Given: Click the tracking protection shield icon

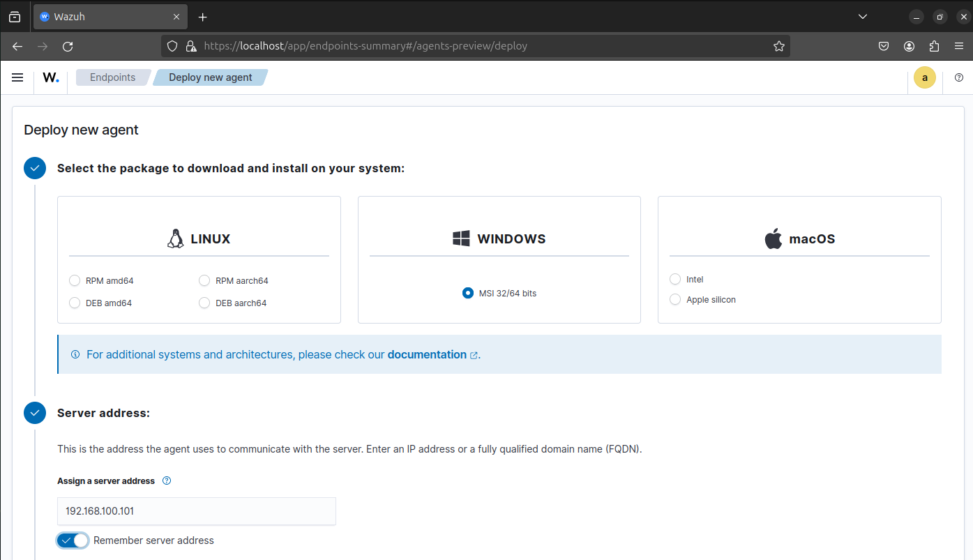Looking at the screenshot, I should pyautogui.click(x=173, y=46).
